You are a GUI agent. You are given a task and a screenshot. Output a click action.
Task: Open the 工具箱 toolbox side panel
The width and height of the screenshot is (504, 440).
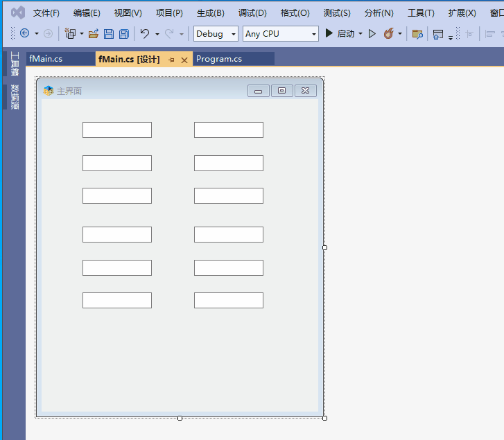[14, 64]
